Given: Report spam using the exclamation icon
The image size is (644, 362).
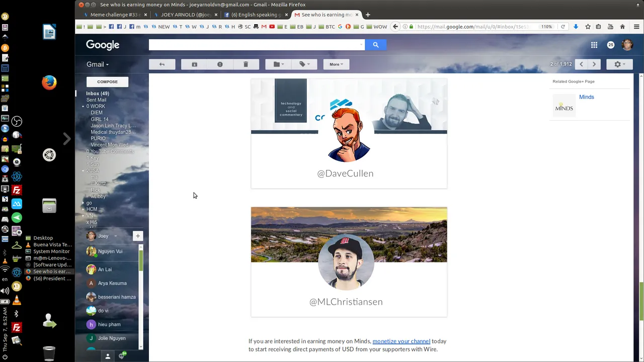Looking at the screenshot, I should click(x=220, y=64).
